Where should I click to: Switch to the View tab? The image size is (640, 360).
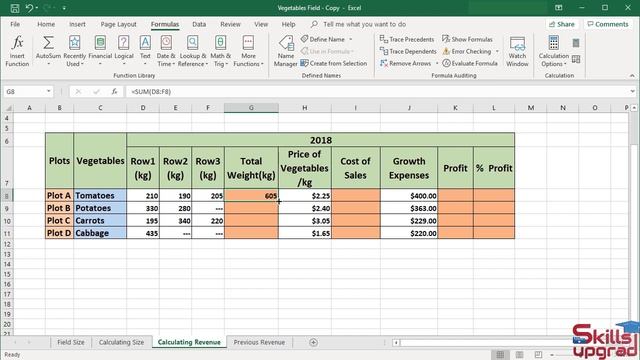tap(261, 24)
